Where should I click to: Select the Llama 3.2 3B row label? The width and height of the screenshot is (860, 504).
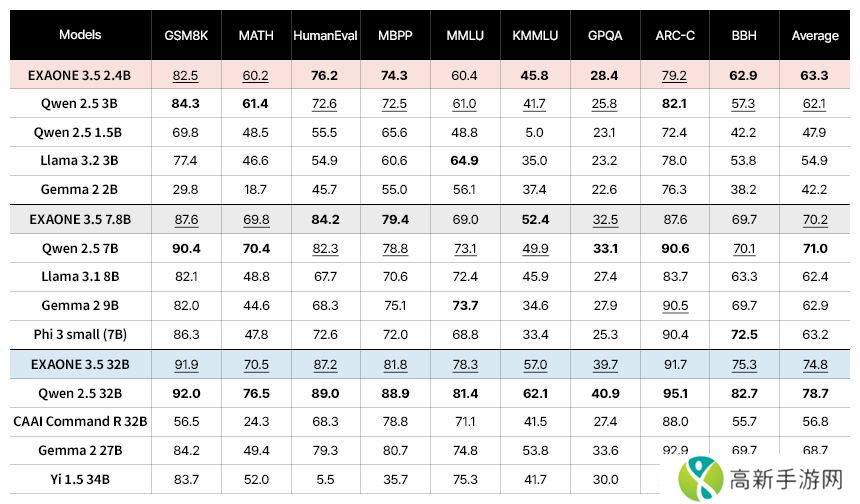click(80, 161)
